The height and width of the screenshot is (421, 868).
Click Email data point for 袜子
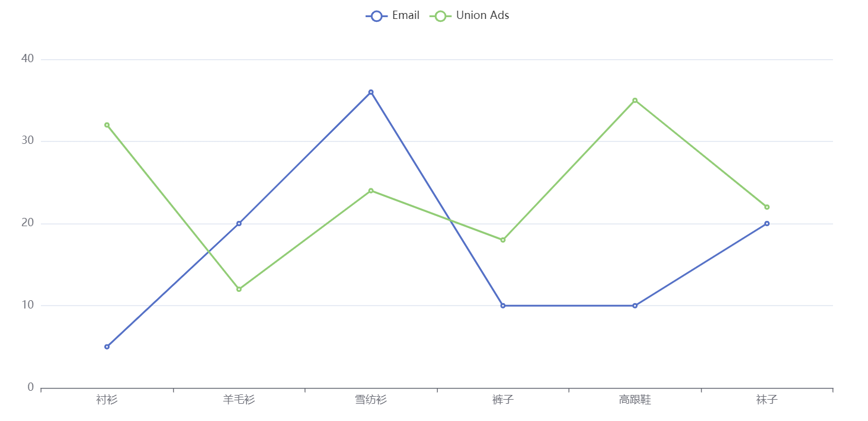click(x=767, y=223)
